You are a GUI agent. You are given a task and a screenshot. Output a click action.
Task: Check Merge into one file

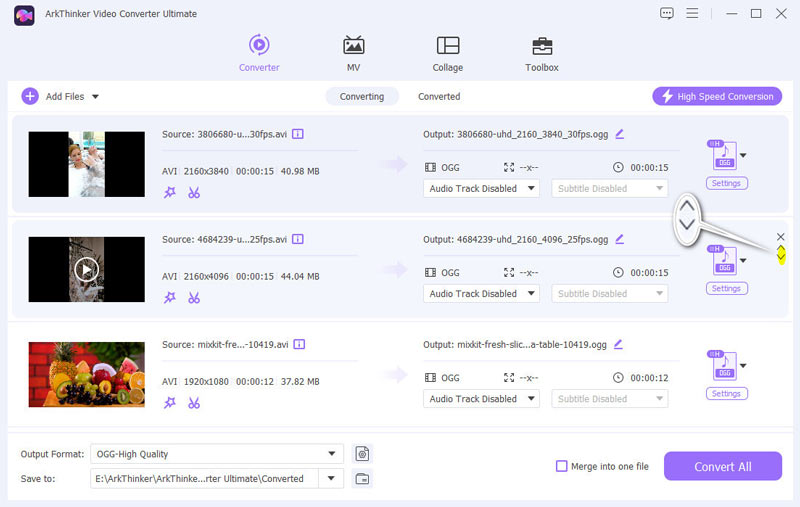pyautogui.click(x=561, y=466)
